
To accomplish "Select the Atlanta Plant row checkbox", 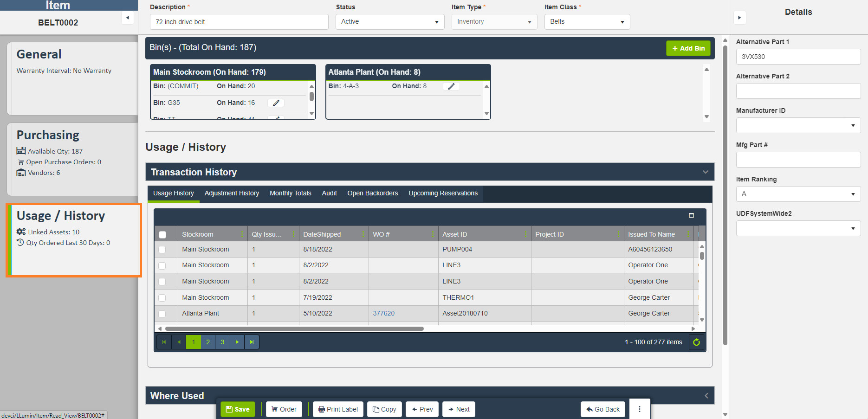I will pos(162,314).
